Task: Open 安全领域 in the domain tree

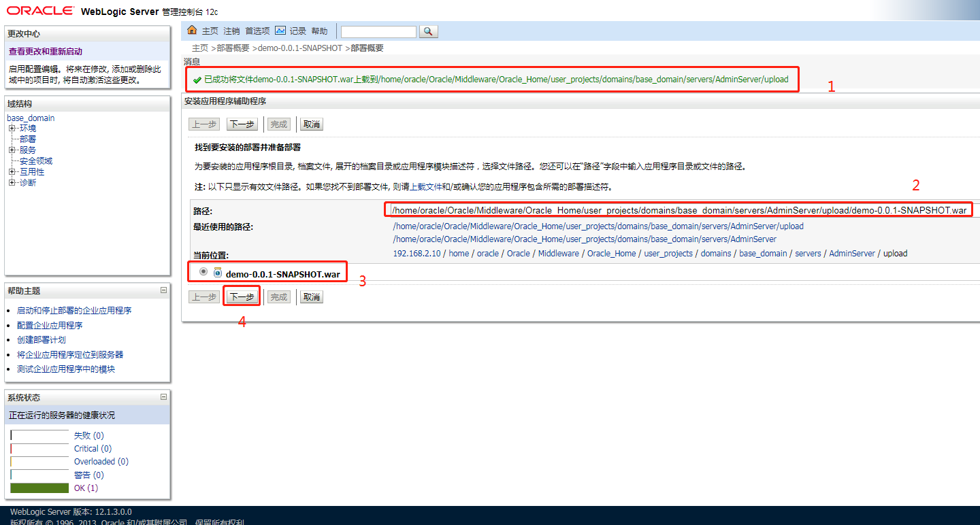Action: pyautogui.click(x=36, y=161)
